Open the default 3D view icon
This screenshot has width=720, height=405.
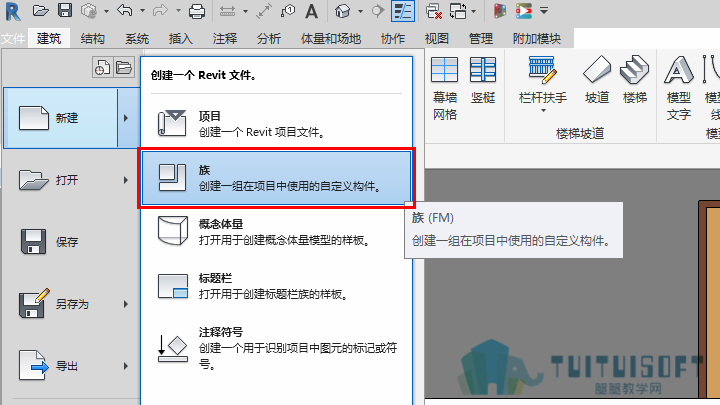tap(343, 11)
